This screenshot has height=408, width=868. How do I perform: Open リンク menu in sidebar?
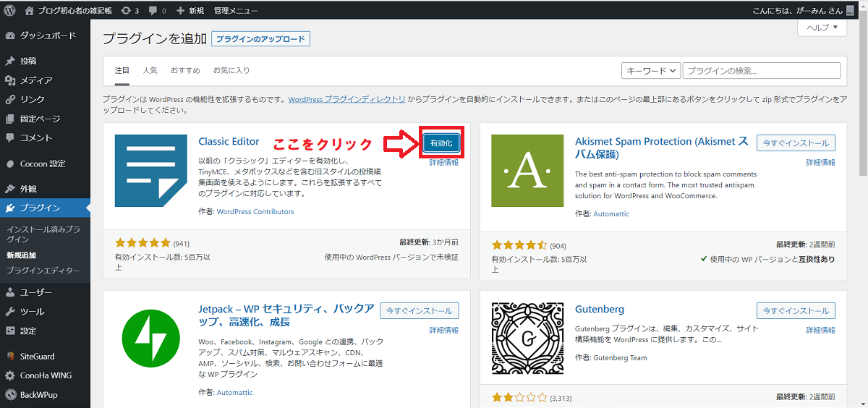45,99
